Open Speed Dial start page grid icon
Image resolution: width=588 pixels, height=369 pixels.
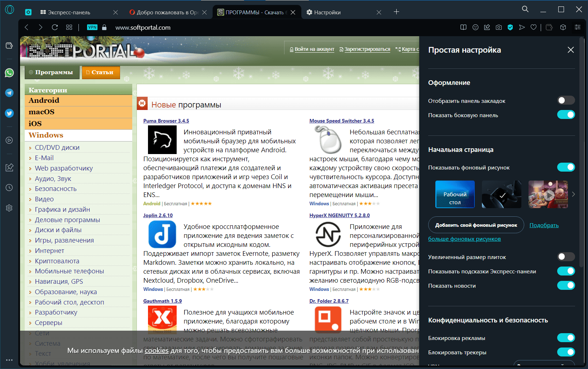point(69,27)
